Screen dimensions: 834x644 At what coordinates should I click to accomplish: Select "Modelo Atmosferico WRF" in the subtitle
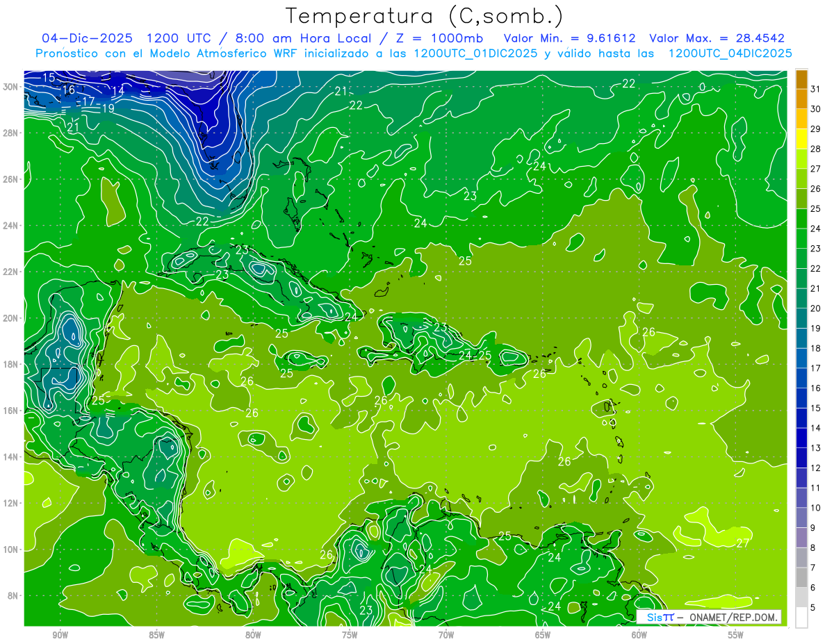click(225, 53)
